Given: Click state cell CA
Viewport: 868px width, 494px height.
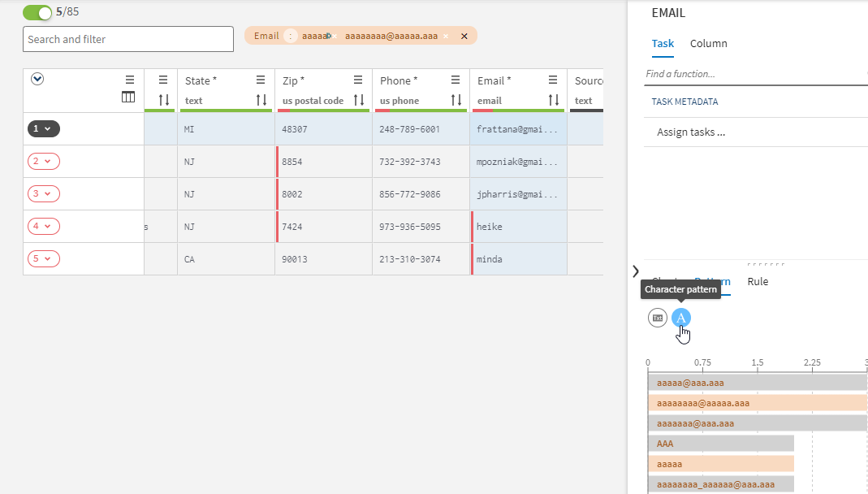Looking at the screenshot, I should click(x=226, y=259).
